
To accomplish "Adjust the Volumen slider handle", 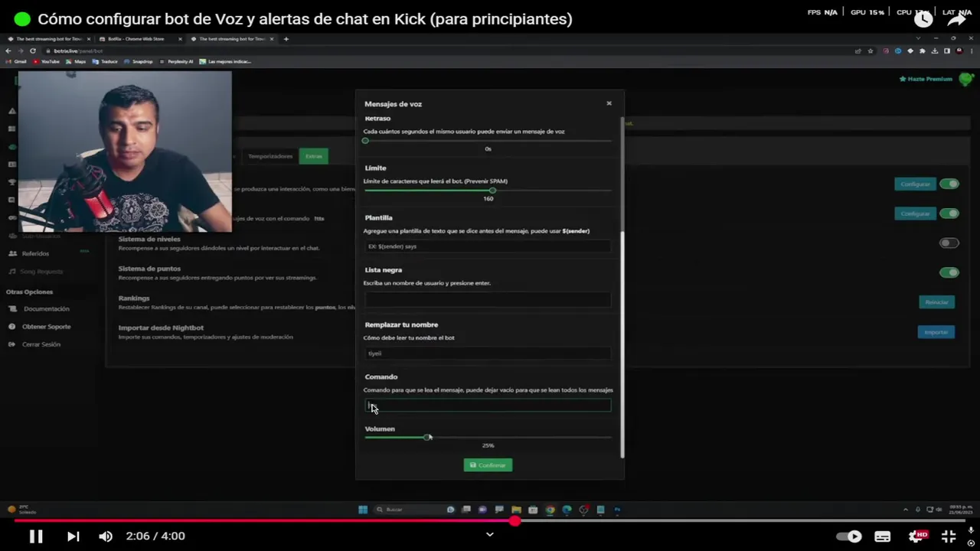I will click(427, 437).
